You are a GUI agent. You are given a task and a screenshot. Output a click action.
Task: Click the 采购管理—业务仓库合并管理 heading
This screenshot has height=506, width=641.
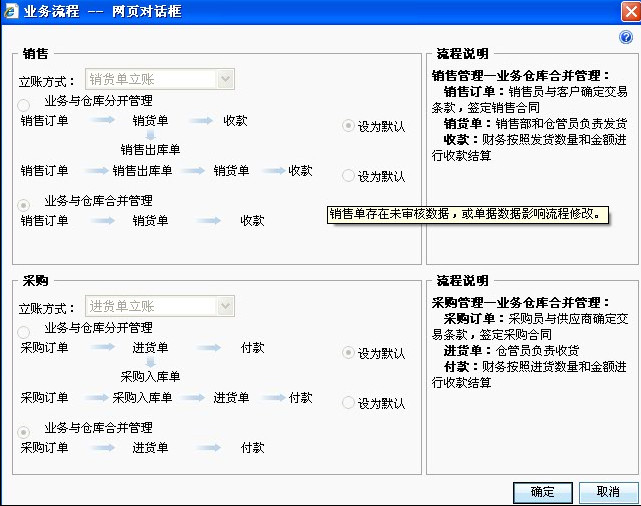[520, 303]
